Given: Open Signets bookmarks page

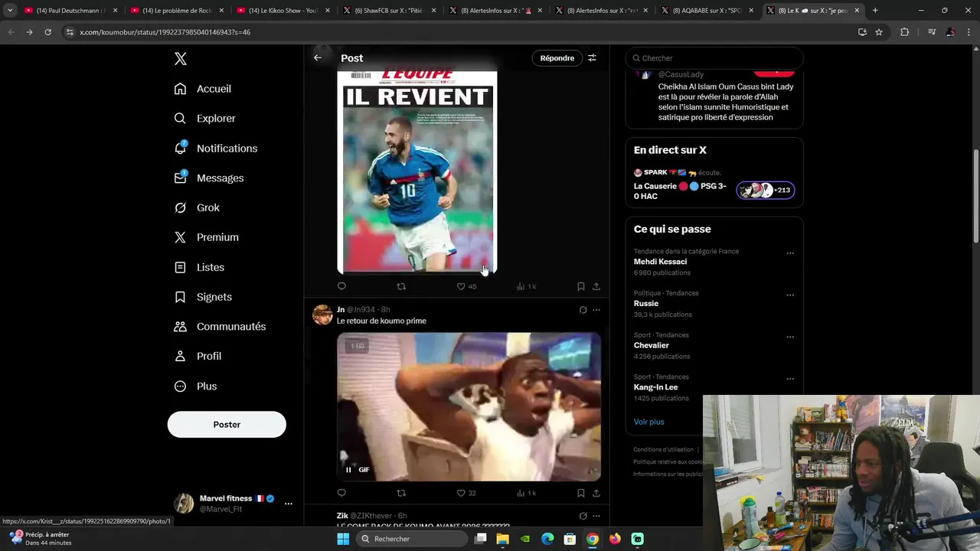Looking at the screenshot, I should click(203, 297).
